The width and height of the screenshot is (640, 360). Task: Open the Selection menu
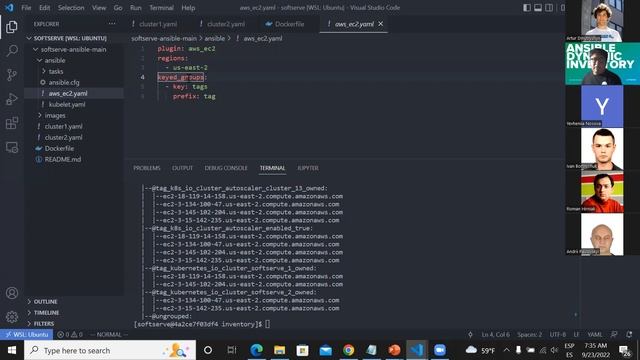[x=71, y=7]
